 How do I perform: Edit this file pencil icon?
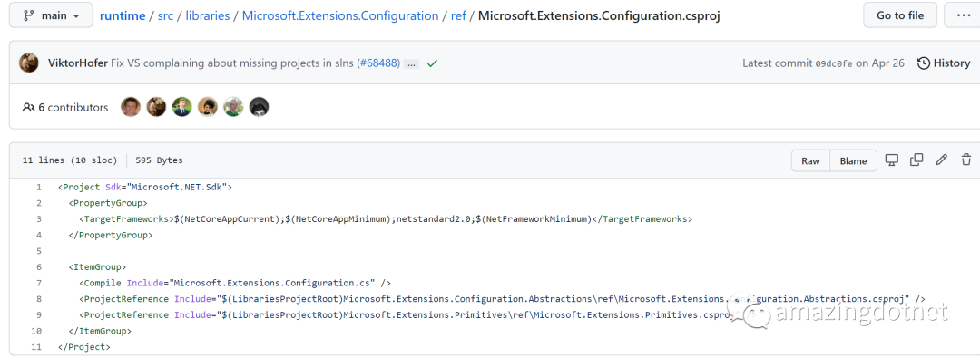click(x=941, y=160)
